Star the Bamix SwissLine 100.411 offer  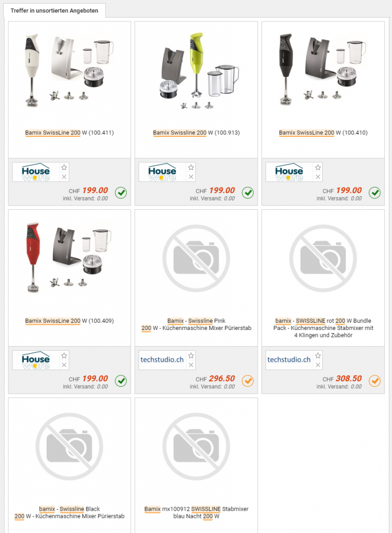[64, 167]
